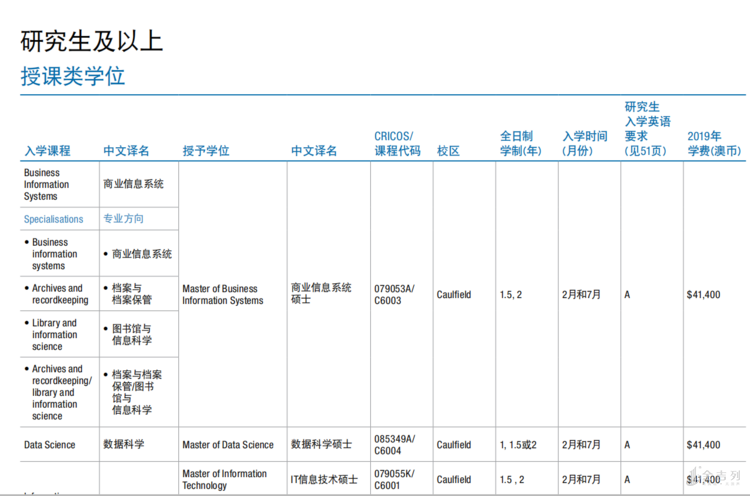Click the blue 专业方向 label

pyautogui.click(x=123, y=219)
